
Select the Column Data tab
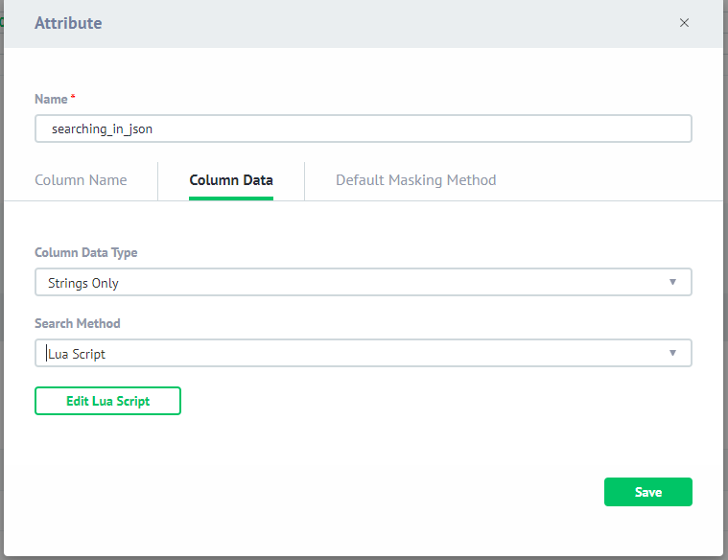coord(231,180)
